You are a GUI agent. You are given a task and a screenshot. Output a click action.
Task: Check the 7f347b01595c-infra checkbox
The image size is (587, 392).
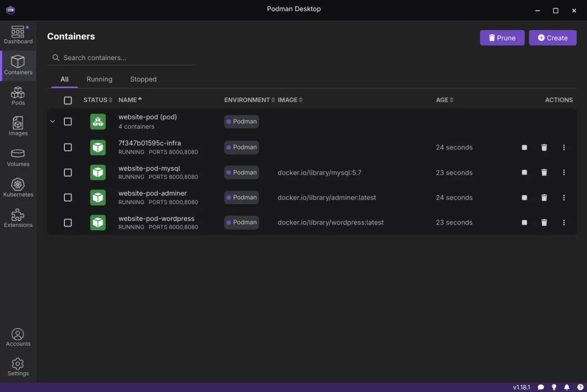coord(68,148)
